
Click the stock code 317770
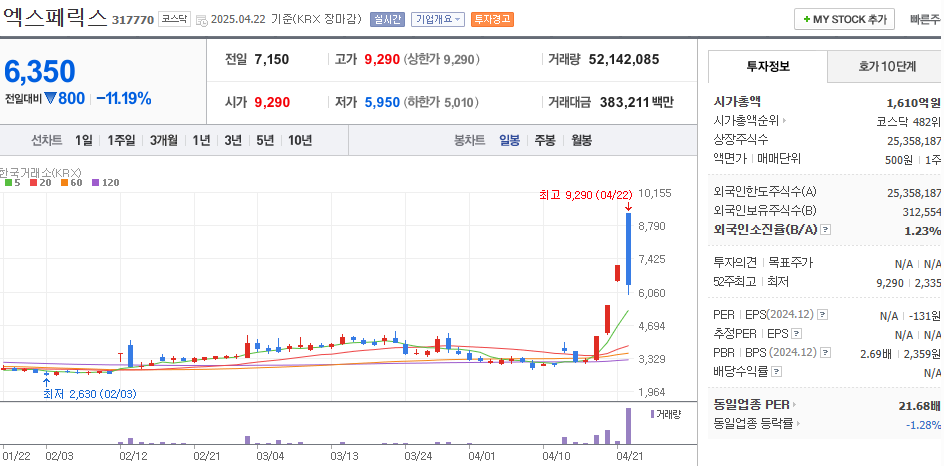click(133, 20)
